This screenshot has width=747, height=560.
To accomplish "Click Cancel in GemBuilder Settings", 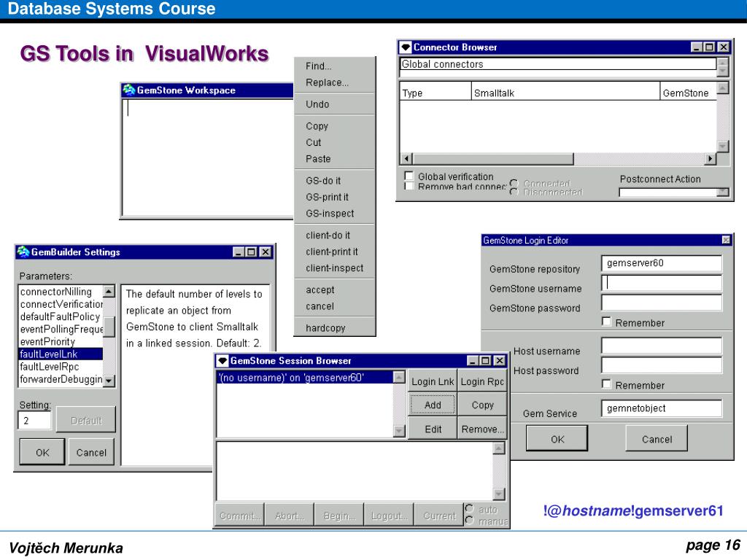I will pyautogui.click(x=91, y=452).
